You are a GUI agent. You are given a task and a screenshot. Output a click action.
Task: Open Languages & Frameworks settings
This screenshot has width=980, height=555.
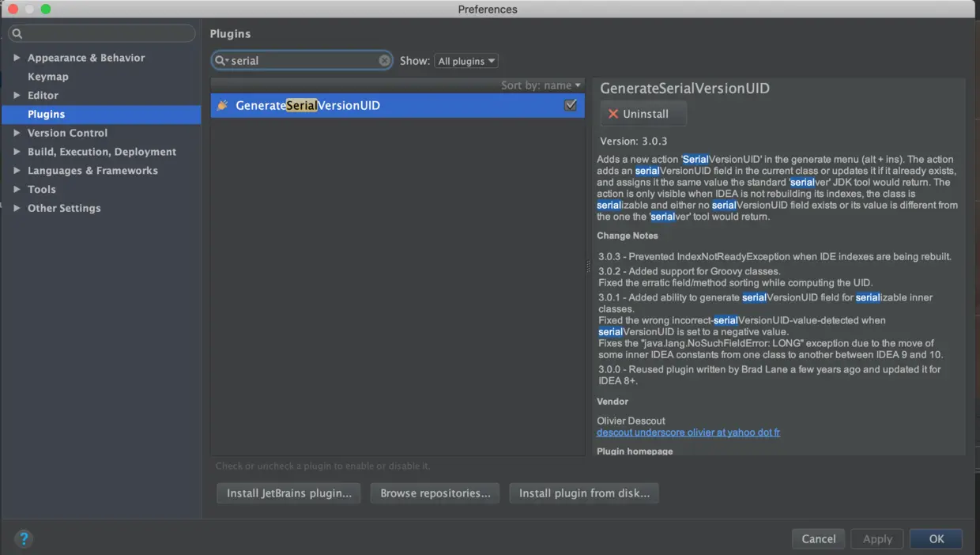point(92,171)
